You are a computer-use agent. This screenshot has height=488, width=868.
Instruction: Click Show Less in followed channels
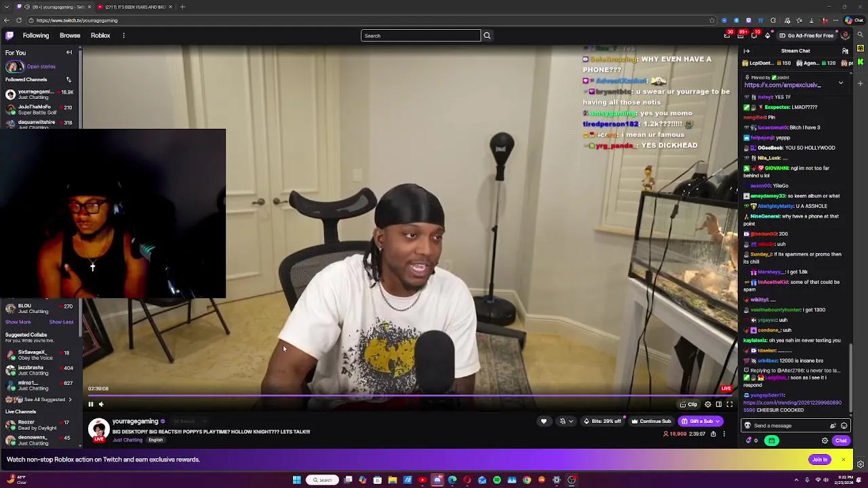pyautogui.click(x=61, y=322)
